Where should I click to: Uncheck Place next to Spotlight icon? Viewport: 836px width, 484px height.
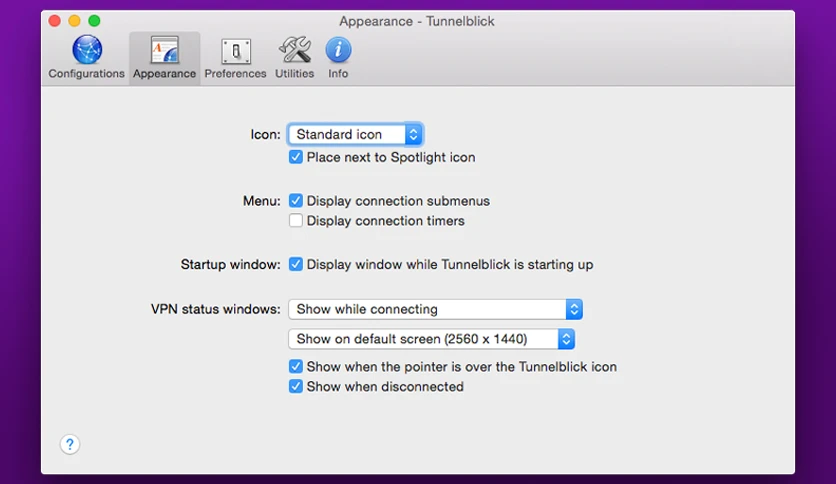click(x=295, y=157)
